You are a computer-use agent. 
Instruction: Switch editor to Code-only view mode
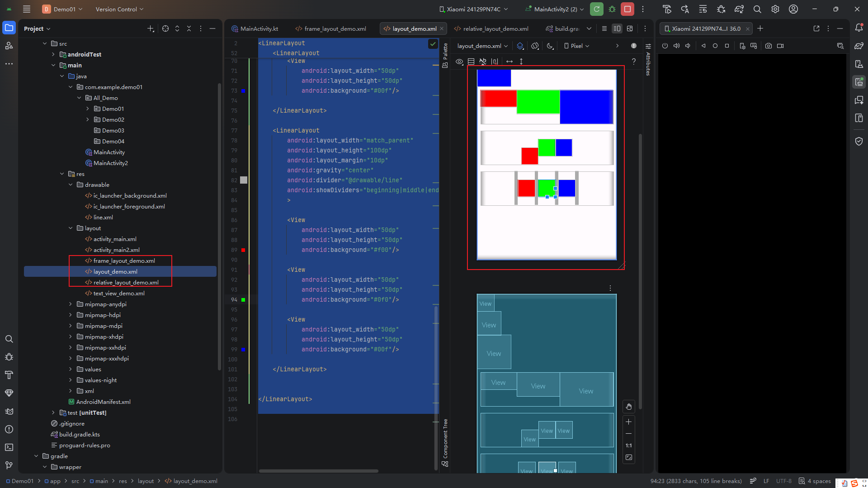coord(604,28)
